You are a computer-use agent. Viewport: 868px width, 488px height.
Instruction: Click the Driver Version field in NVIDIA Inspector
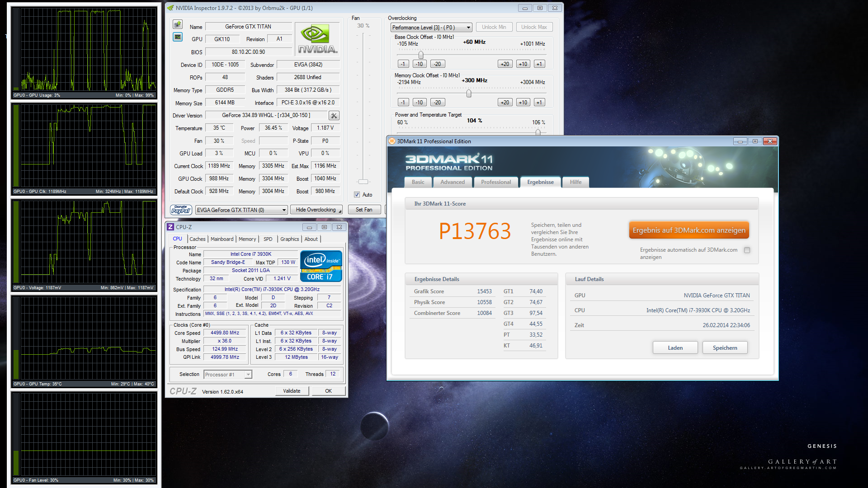(266, 115)
